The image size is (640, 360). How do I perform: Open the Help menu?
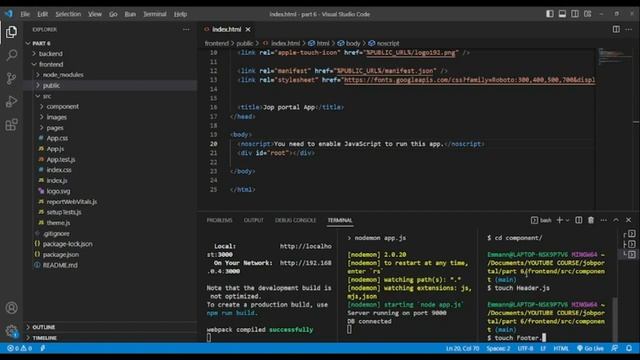point(180,14)
